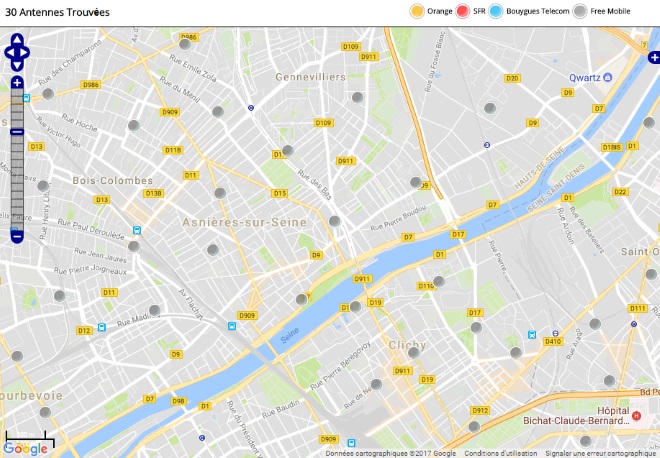Click the train station icon left of the D410 label
Image resolution: width=660 pixels, height=458 pixels.
[532, 335]
